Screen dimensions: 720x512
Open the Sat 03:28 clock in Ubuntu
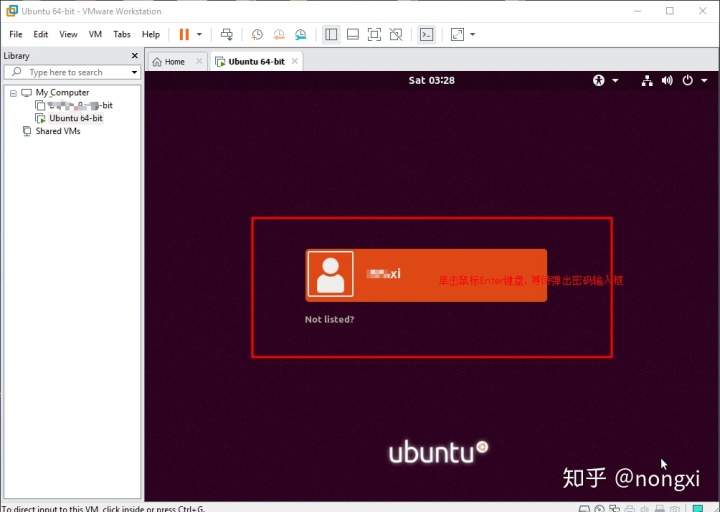tap(432, 80)
